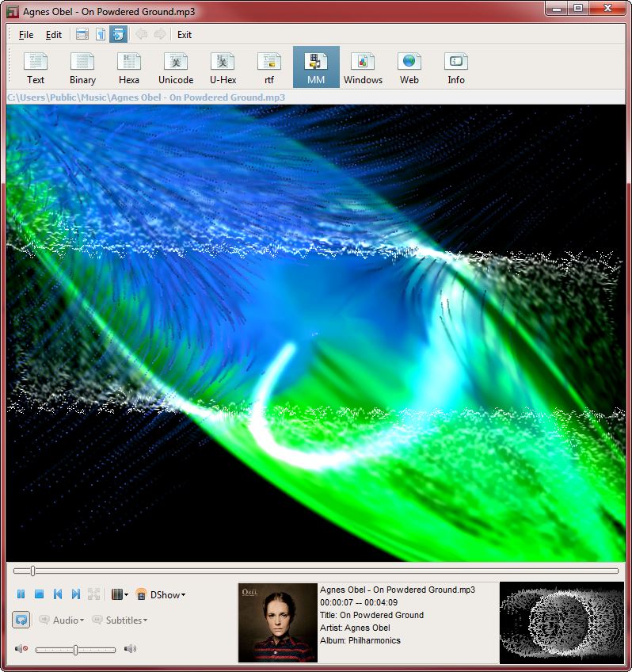Click the greyed back arrow icon
Image resolution: width=632 pixels, height=672 pixels.
click(x=142, y=34)
